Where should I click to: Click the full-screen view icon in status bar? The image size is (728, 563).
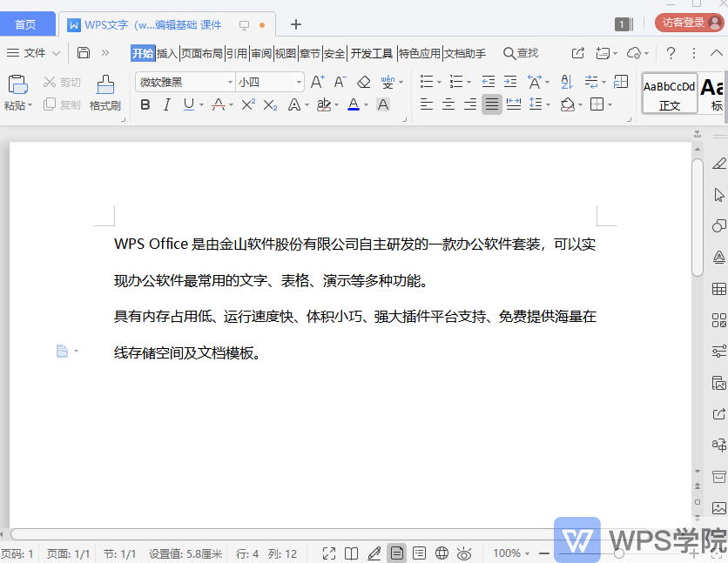[329, 553]
